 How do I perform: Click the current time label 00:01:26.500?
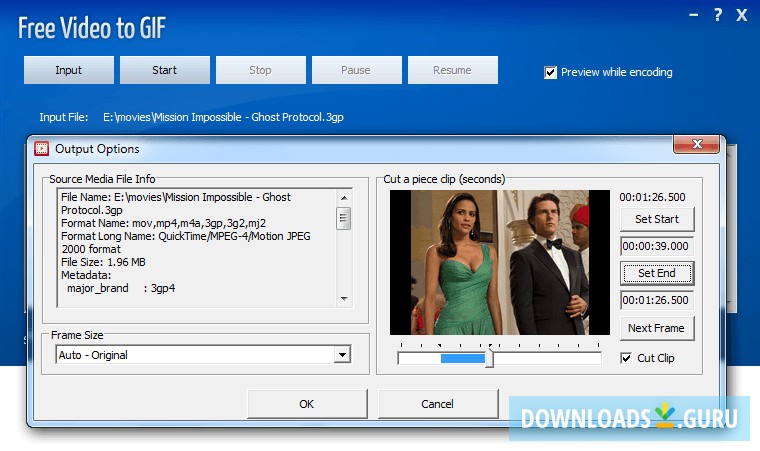652,197
